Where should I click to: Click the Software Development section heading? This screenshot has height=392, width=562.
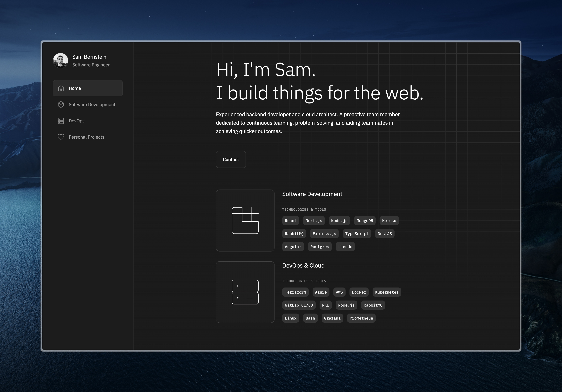[x=312, y=194]
